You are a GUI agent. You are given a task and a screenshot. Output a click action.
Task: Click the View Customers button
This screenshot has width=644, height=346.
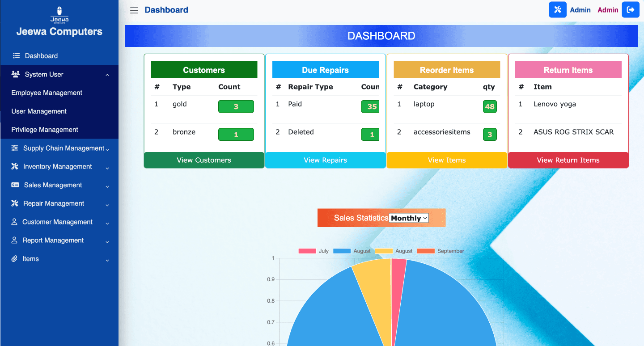203,160
